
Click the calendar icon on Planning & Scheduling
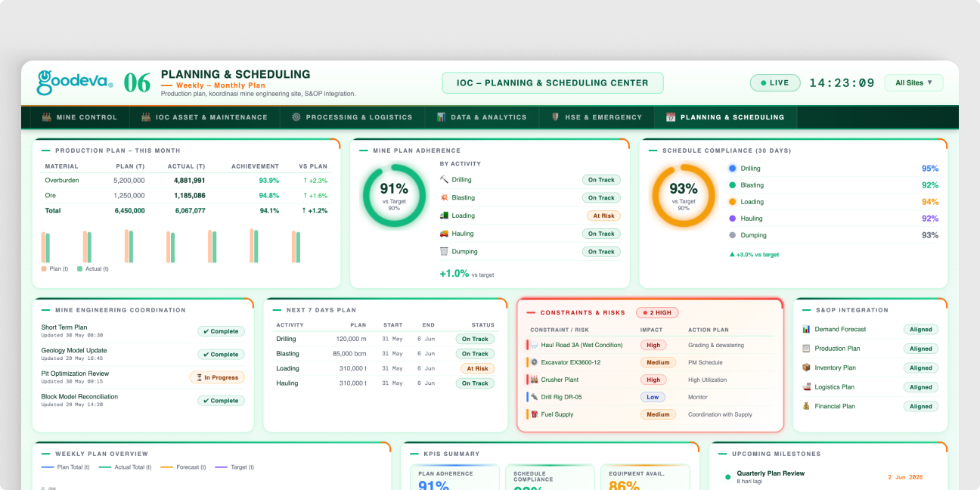point(670,117)
